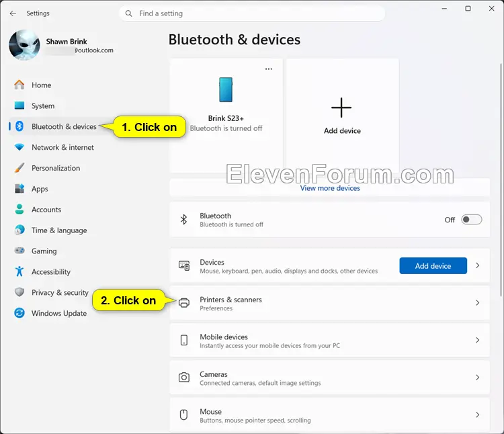Open the Apps section
The image size is (504, 434).
40,189
